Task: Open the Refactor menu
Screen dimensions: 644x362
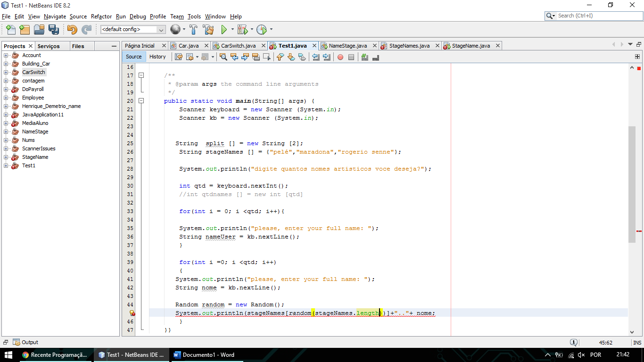Action: point(101,16)
